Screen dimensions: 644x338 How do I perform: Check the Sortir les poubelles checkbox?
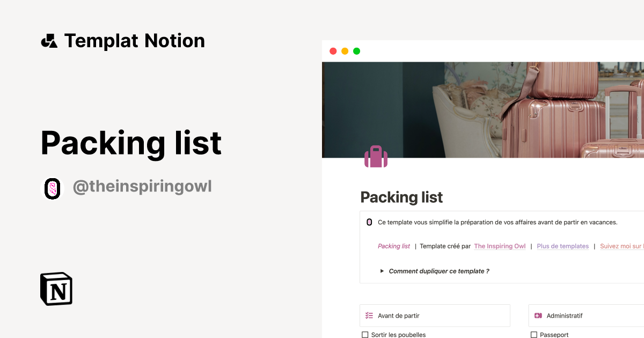pos(364,334)
